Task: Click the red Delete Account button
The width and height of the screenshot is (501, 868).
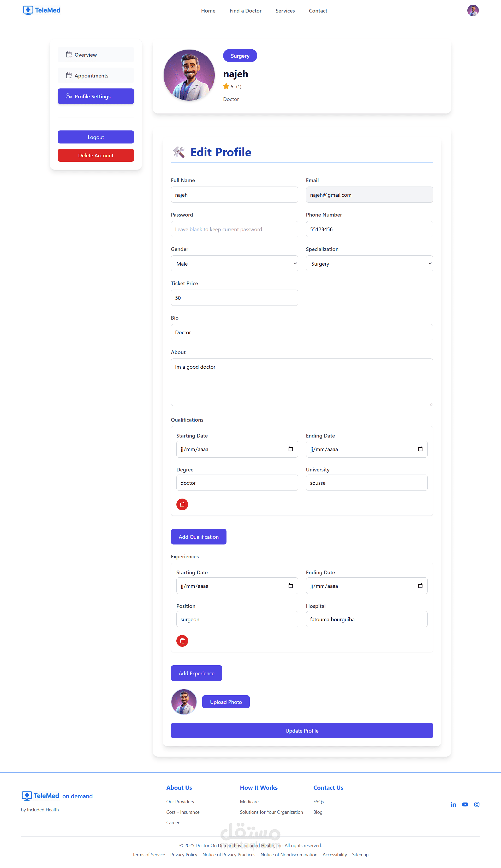Action: click(x=96, y=155)
